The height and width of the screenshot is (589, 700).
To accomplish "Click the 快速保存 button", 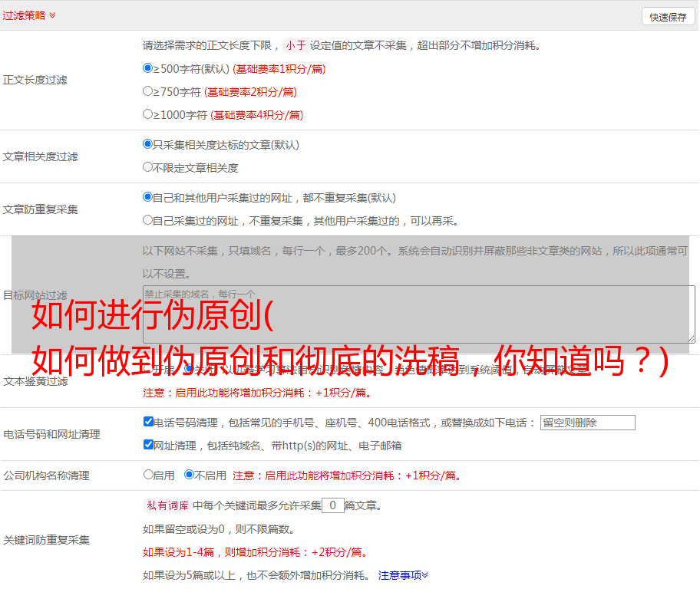I will coord(669,17).
